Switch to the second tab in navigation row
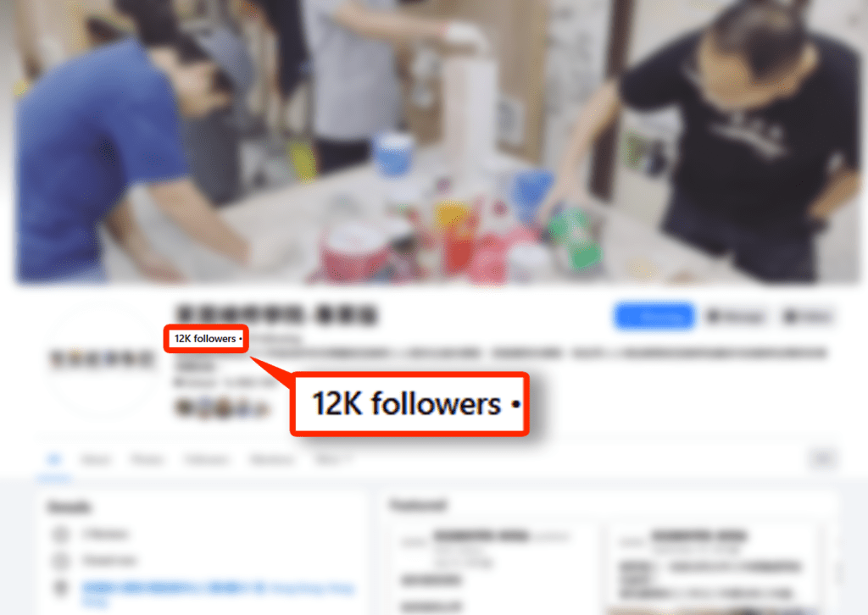The height and width of the screenshot is (615, 868). 96,460
